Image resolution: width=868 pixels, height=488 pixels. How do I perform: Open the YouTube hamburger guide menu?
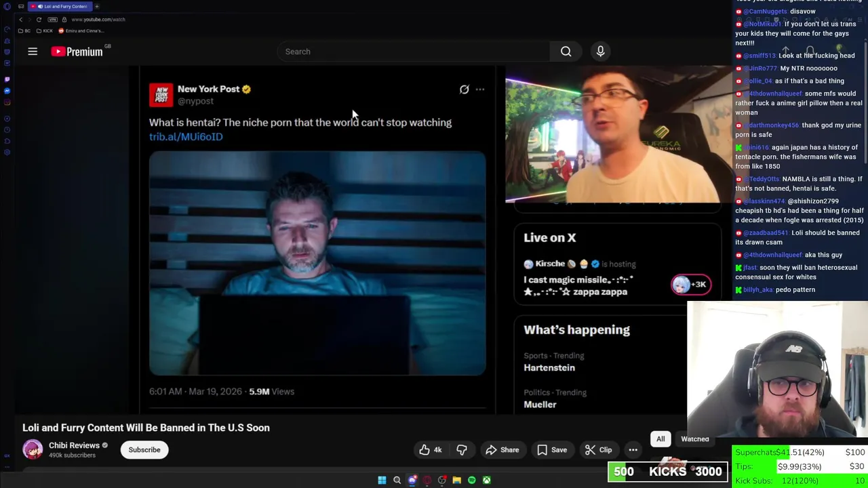pos(33,52)
